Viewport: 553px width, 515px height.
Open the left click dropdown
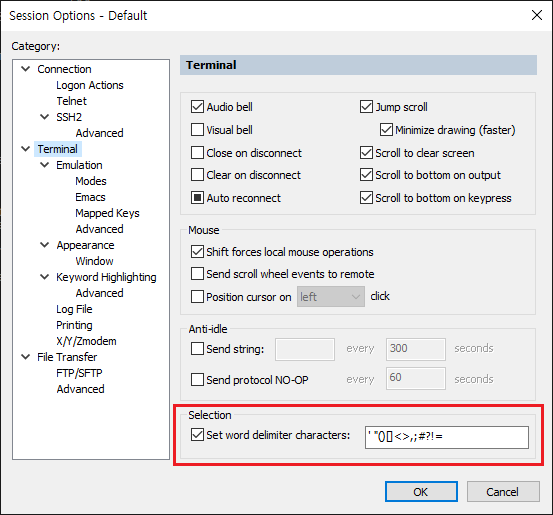[x=331, y=297]
